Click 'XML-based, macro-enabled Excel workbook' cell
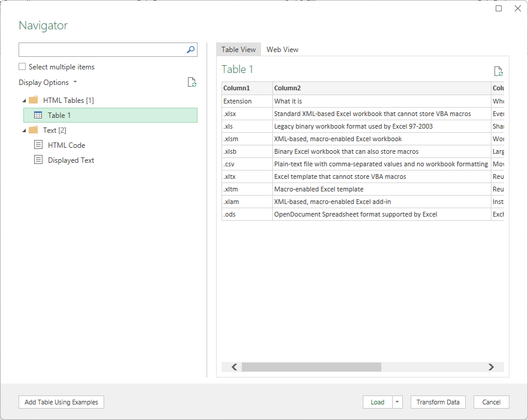Viewport: 528px width, 420px height. click(x=382, y=139)
